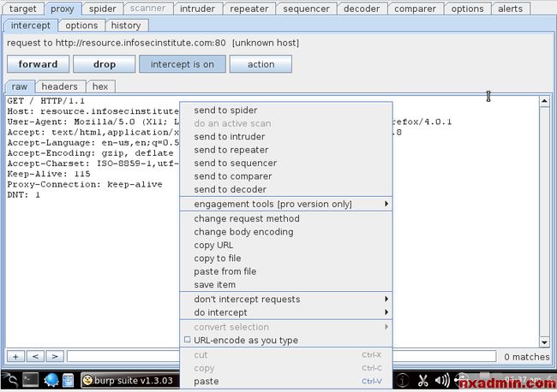The image size is (557, 392).
Task: Open the proxy history sub-tab
Action: pos(126,26)
